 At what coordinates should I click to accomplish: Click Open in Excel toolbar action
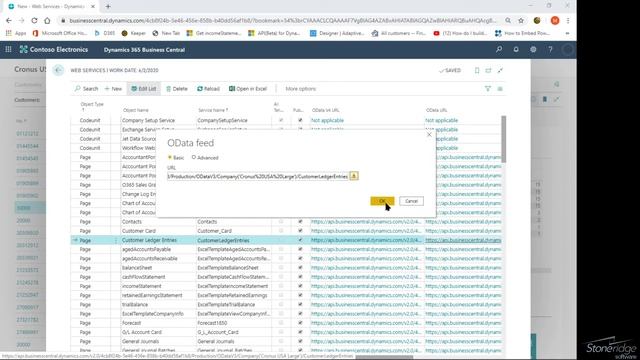[x=248, y=89]
